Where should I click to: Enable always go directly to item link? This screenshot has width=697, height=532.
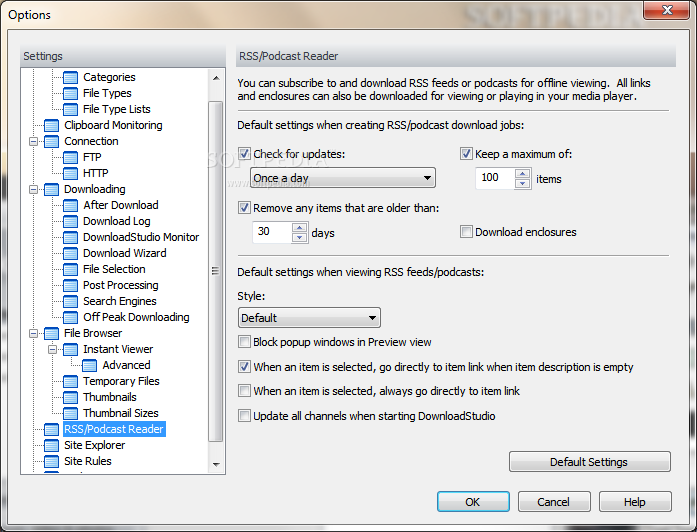[x=244, y=391]
